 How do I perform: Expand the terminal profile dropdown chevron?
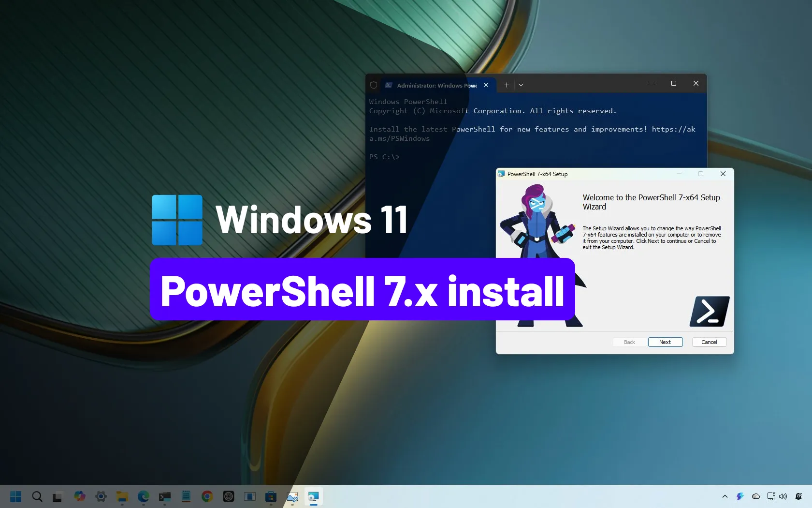pos(521,85)
